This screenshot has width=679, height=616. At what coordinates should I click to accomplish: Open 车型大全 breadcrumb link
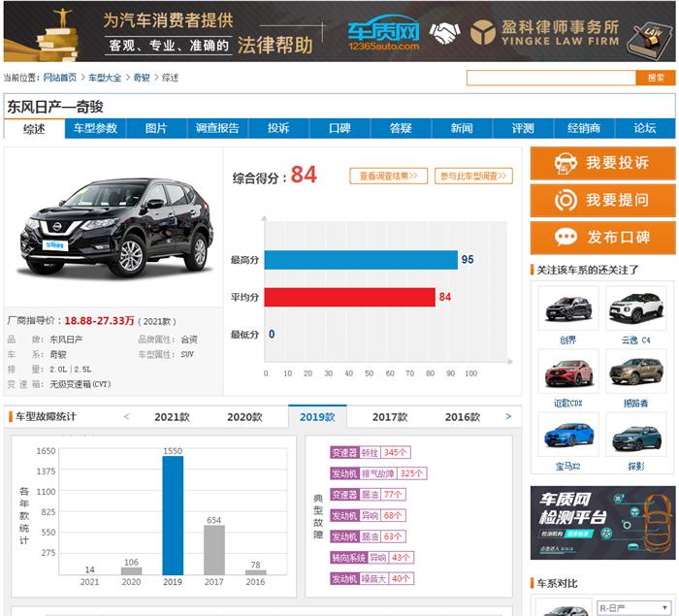pos(105,78)
